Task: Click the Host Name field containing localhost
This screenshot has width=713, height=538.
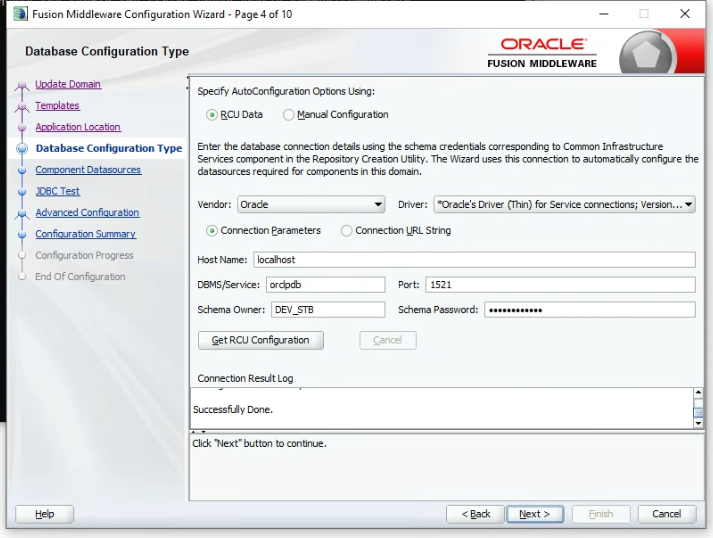Action: [x=474, y=260]
